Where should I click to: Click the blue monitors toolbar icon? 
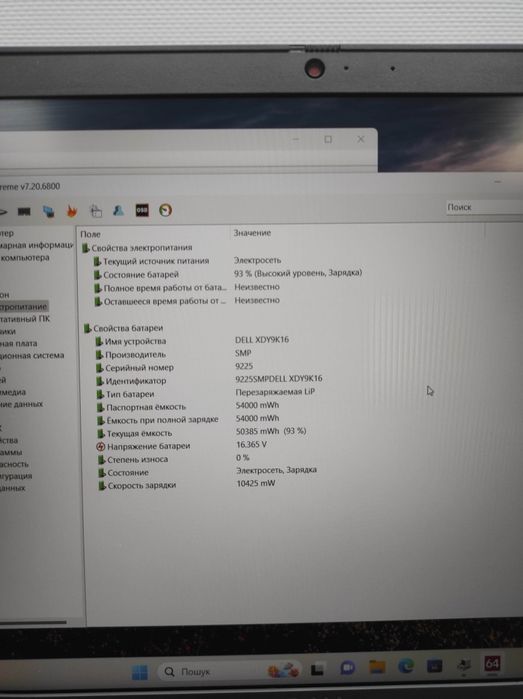49,211
